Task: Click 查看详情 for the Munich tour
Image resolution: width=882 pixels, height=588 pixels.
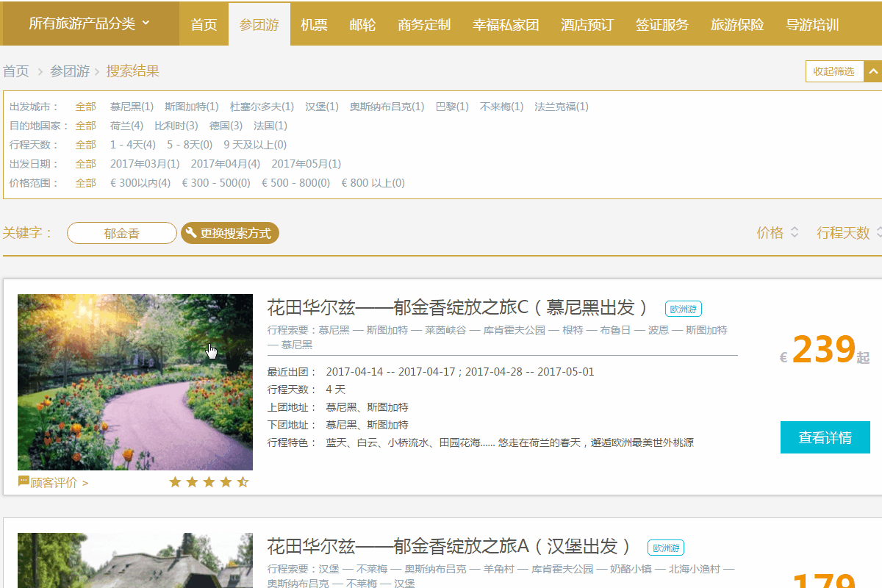Action: pyautogui.click(x=825, y=438)
